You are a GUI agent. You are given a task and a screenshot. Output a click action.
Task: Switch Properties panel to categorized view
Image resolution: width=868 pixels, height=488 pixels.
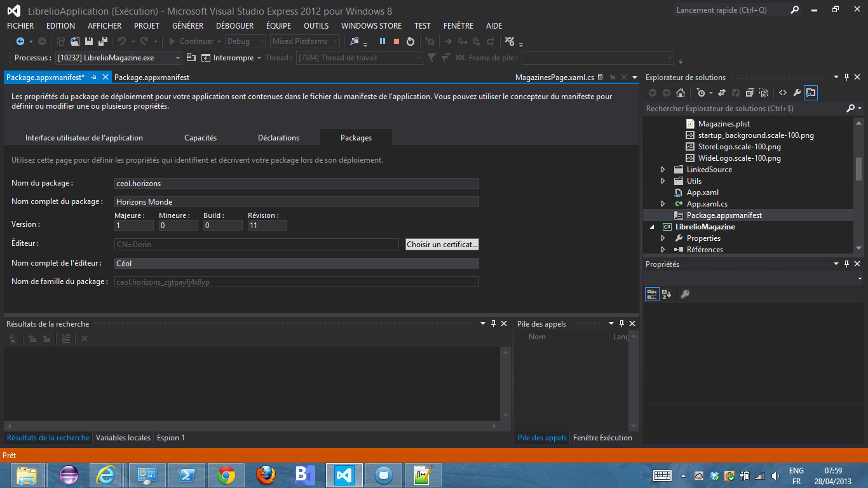[652, 294]
